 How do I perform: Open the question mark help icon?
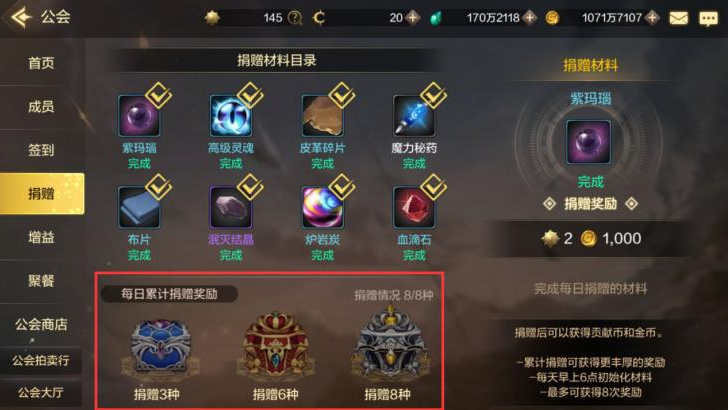click(295, 18)
